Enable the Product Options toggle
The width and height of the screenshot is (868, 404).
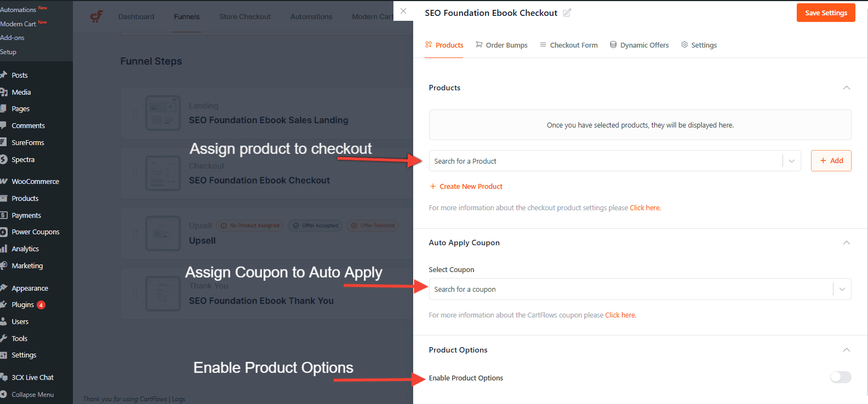pyautogui.click(x=840, y=377)
